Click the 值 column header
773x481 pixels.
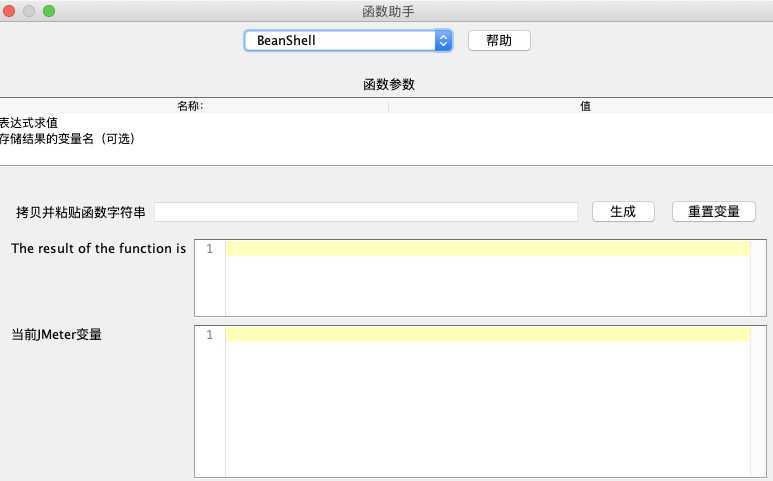(x=581, y=106)
